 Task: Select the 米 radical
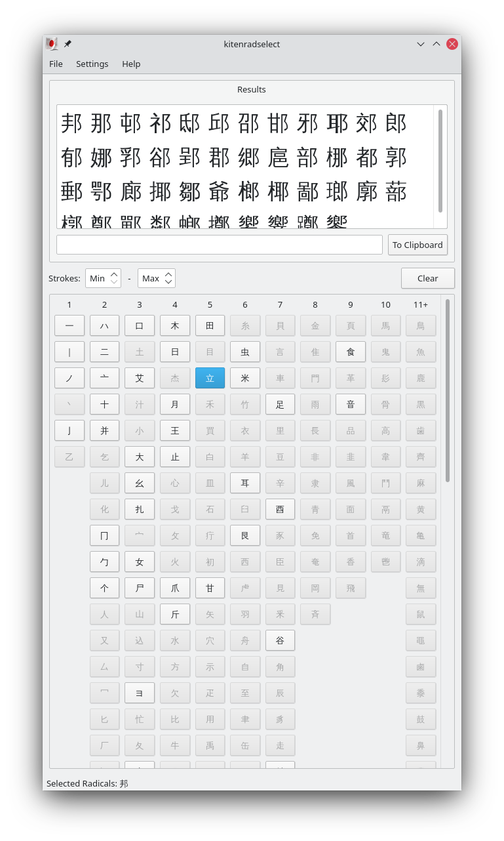point(245,378)
